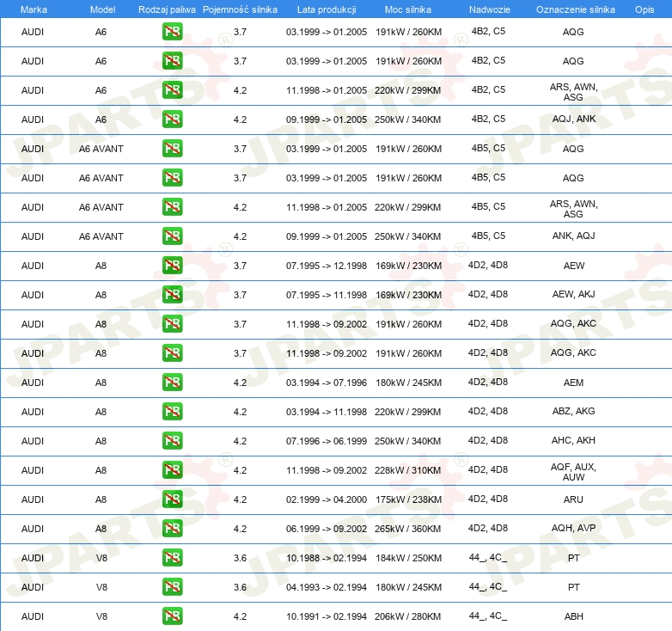
Task: Click the production years 06.1999 -> 09.2002
Action: [x=327, y=529]
